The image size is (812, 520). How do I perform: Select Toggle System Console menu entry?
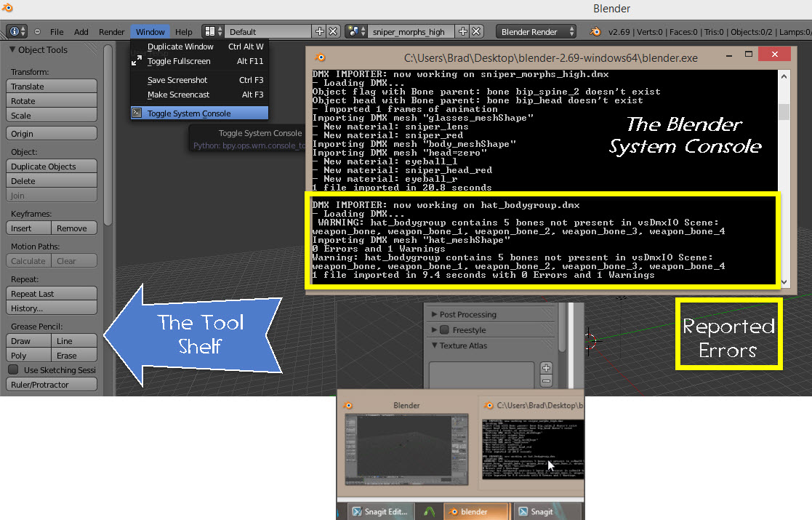click(x=199, y=113)
